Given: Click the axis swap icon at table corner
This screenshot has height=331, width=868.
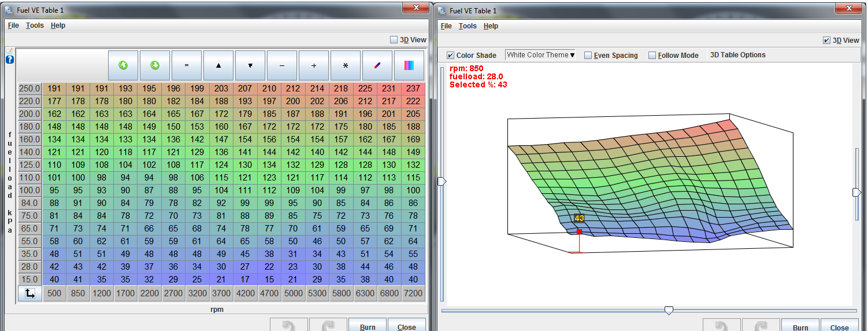Looking at the screenshot, I should [x=29, y=293].
